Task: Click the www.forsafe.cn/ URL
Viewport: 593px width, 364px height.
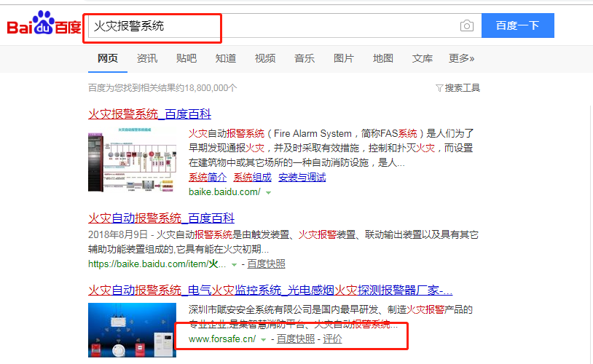Action: tap(222, 339)
